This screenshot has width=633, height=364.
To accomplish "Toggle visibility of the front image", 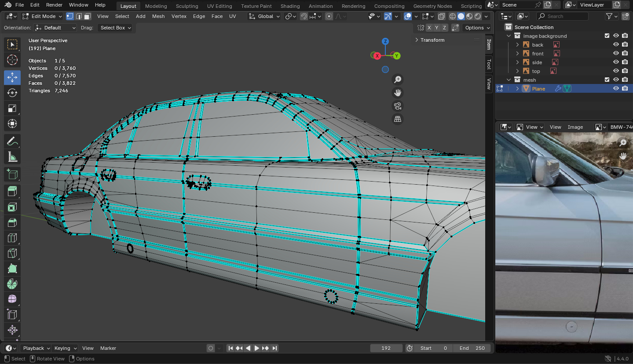I will [x=616, y=53].
